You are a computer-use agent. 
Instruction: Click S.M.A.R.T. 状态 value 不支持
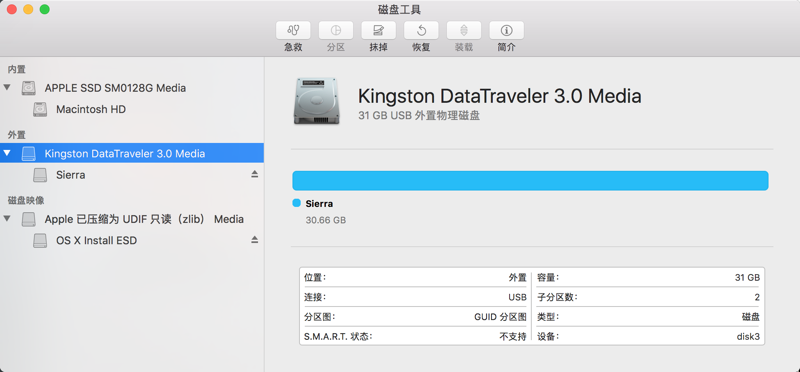pos(513,337)
